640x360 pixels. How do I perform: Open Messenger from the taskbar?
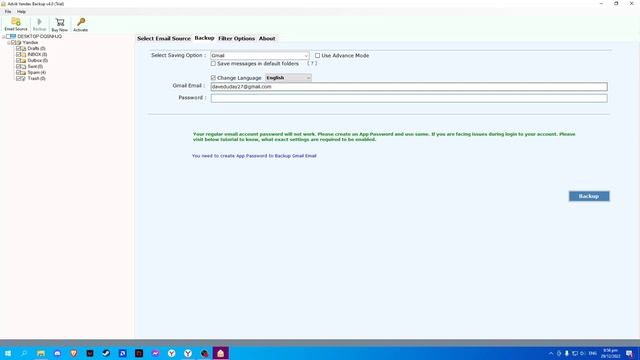(x=155, y=353)
